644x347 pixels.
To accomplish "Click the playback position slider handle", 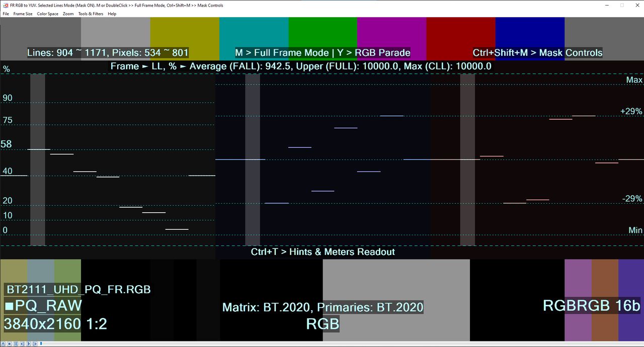I will [x=41, y=343].
